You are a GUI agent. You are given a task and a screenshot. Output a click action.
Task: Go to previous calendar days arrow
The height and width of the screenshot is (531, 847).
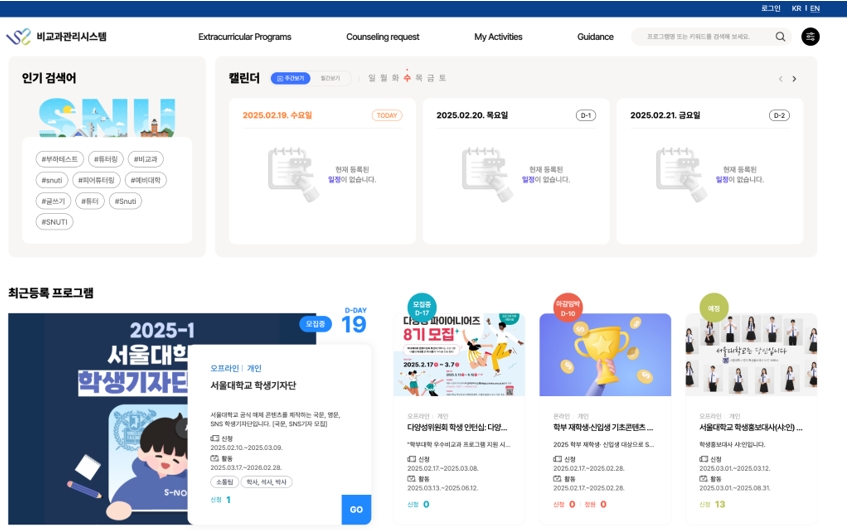(x=780, y=79)
